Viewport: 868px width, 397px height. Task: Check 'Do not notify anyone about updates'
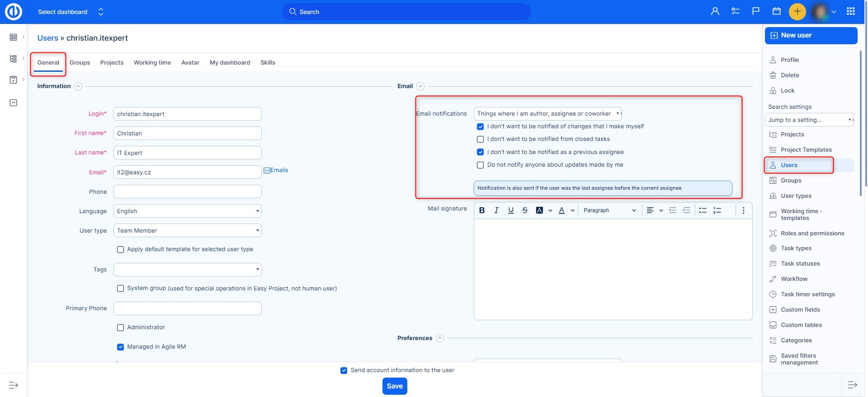481,165
